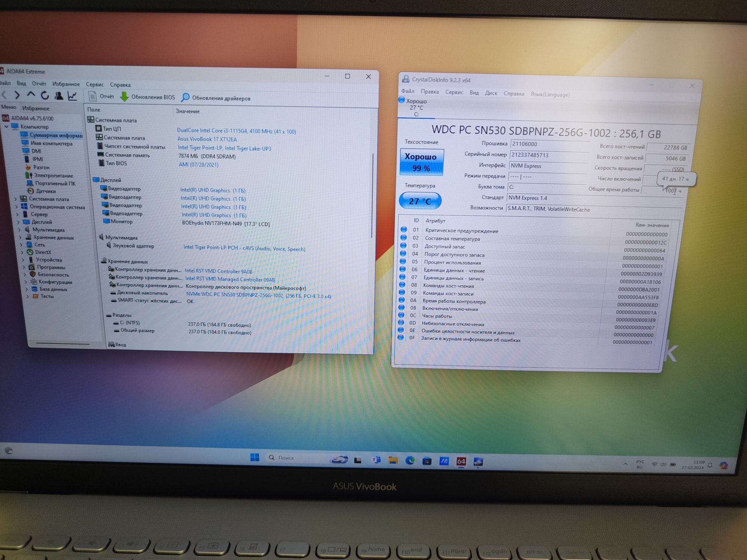Click the 27 °C temperature button

click(x=420, y=201)
